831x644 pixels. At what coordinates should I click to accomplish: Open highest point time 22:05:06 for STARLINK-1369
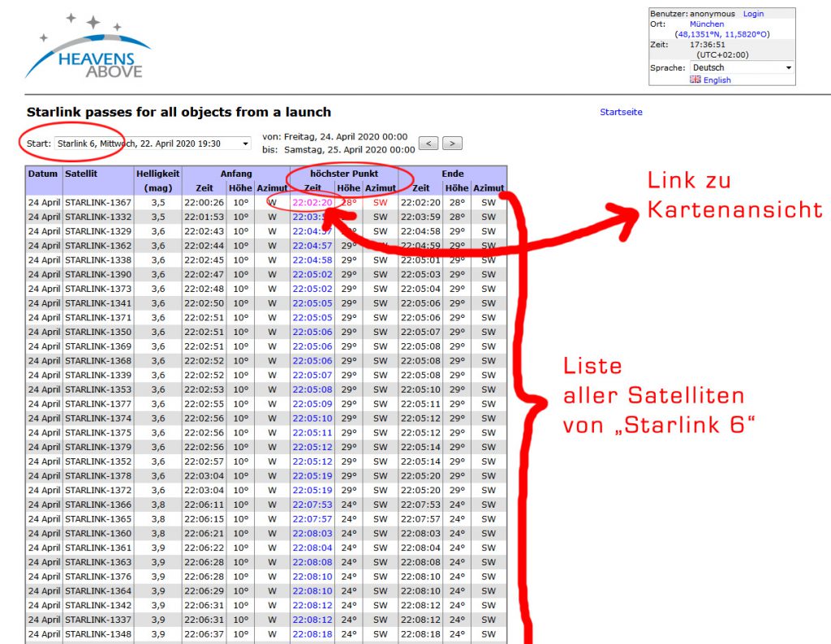312,346
